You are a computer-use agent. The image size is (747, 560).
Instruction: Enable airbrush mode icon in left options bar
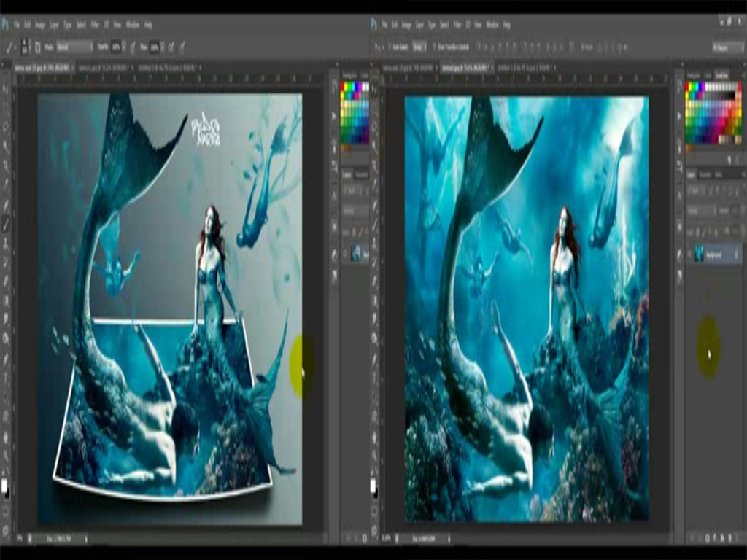(171, 47)
